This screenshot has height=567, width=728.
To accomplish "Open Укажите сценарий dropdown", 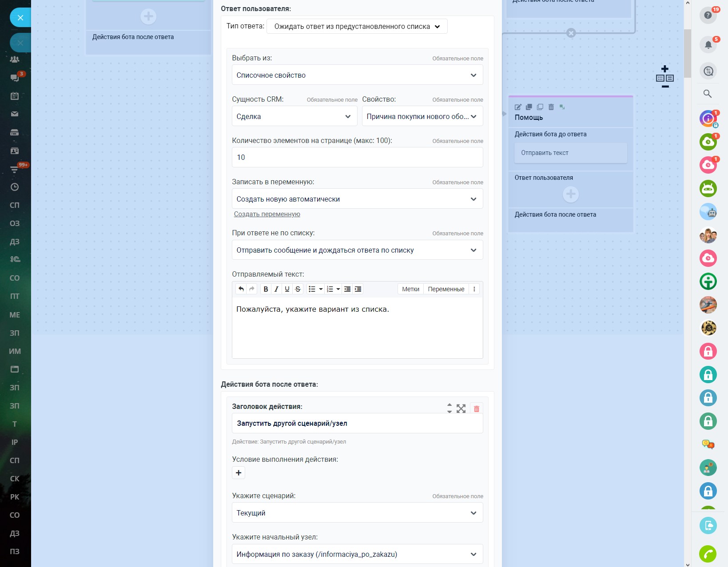I will point(358,513).
